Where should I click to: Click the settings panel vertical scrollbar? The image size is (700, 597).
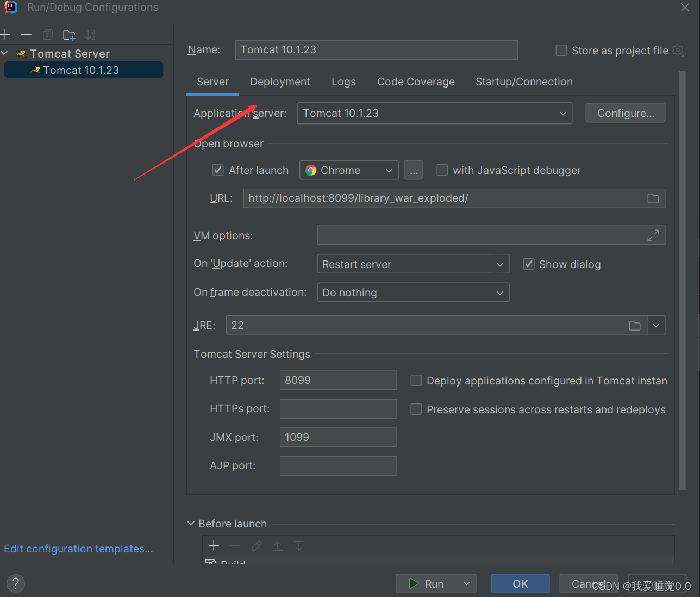tap(683, 280)
